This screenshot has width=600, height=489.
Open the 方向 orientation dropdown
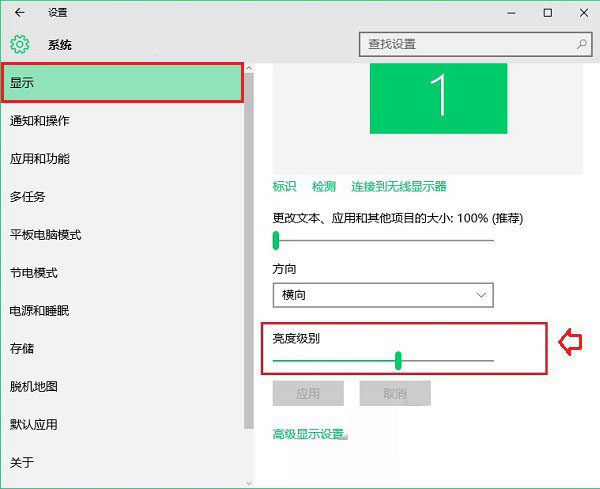tap(383, 295)
